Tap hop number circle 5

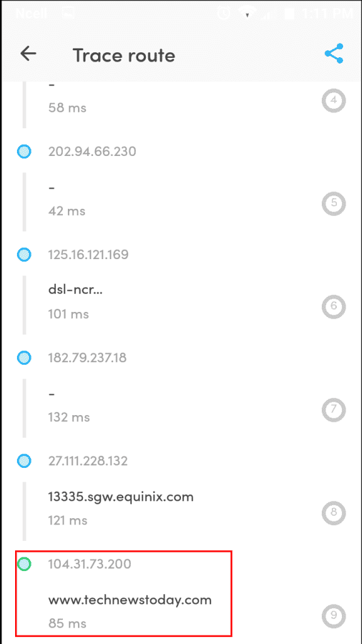pos(334,204)
